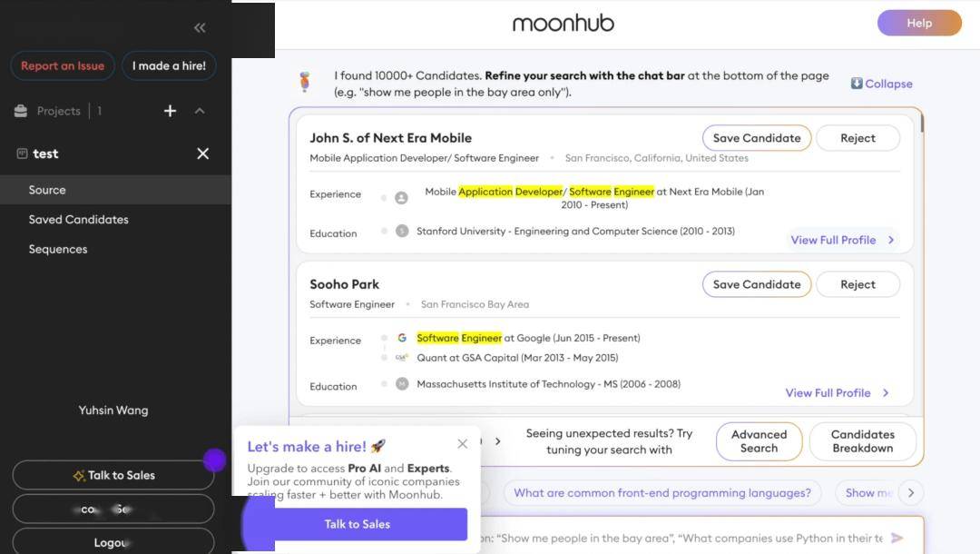980x554 pixels.
Task: Collapse the Projects list chevron
Action: tap(200, 111)
